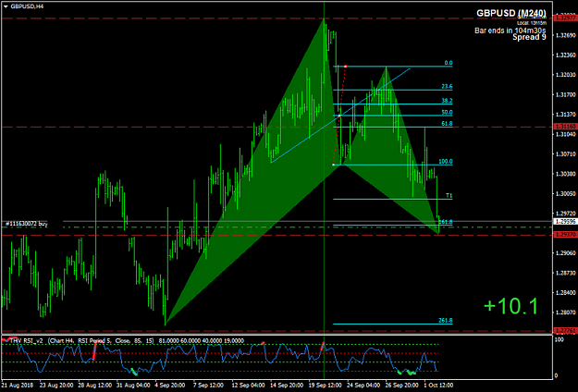
Task: Click the current price tag 1.29596
Action: tap(565, 221)
